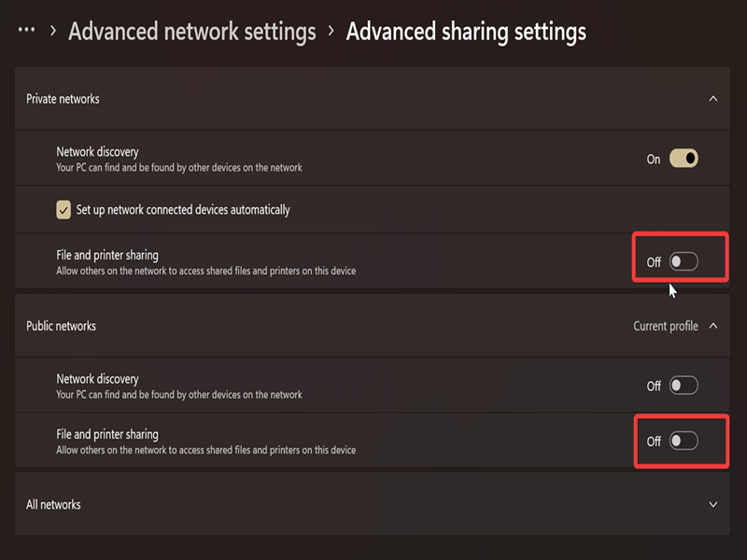Select public File and printer sharing label
This screenshot has height=560, width=747.
pyautogui.click(x=107, y=434)
